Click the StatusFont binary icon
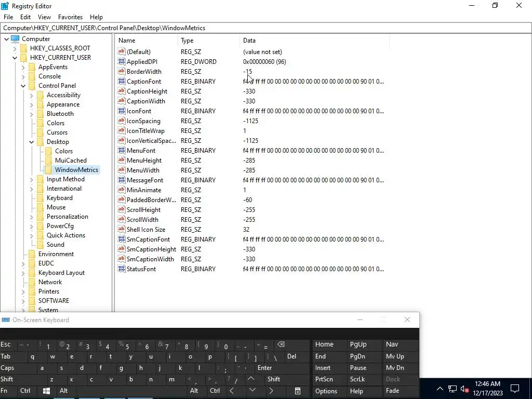The width and height of the screenshot is (532, 399). pos(122,269)
